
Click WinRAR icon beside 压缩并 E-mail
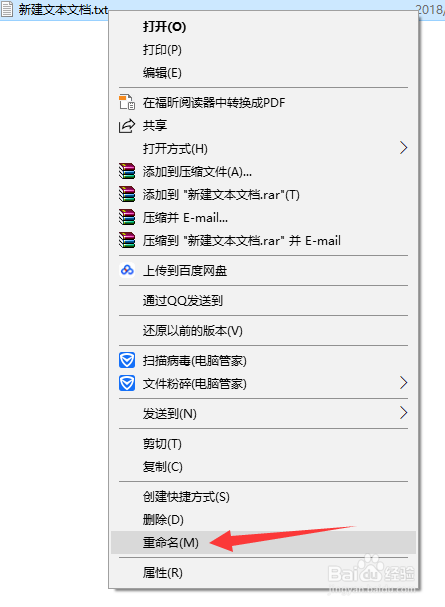127,217
